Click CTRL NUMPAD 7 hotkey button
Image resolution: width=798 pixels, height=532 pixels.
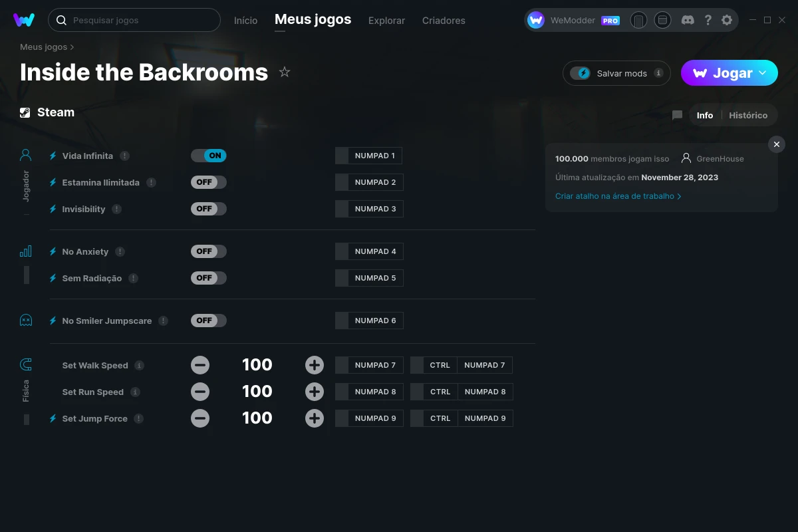pyautogui.click(x=462, y=365)
